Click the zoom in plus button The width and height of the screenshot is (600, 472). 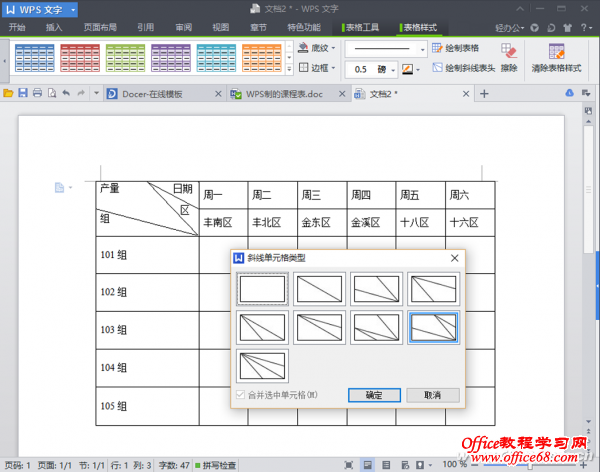click(x=584, y=465)
